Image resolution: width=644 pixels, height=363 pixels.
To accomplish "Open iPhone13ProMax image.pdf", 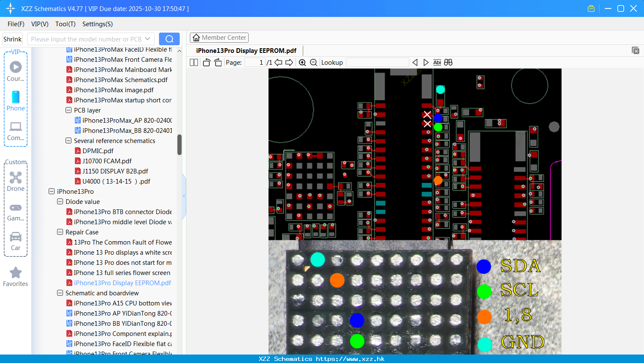I will coord(114,90).
